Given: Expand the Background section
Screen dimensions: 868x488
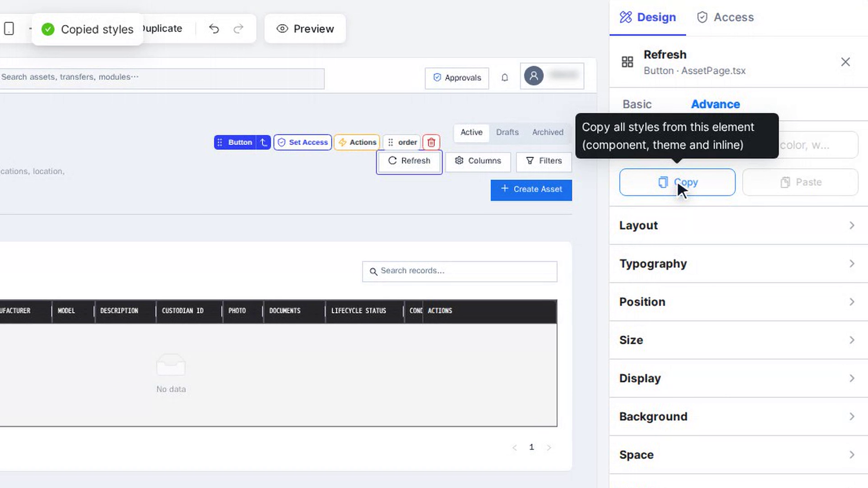Looking at the screenshot, I should coord(738,417).
